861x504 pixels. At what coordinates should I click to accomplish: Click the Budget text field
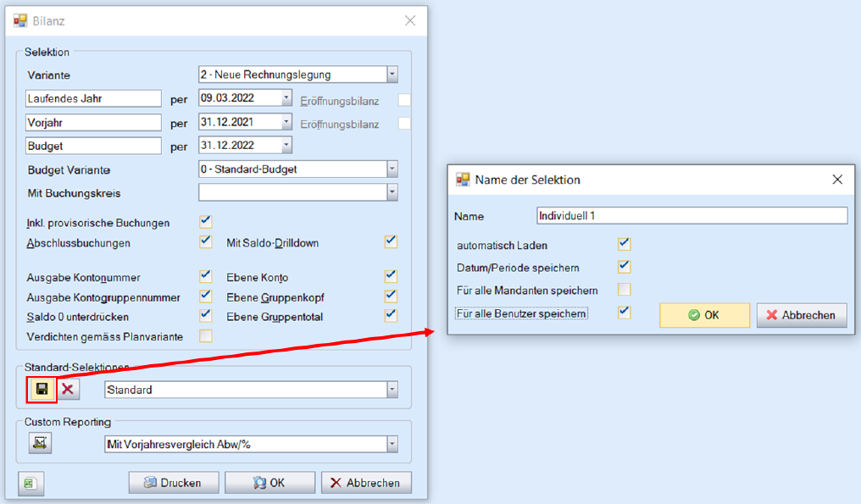tap(93, 146)
